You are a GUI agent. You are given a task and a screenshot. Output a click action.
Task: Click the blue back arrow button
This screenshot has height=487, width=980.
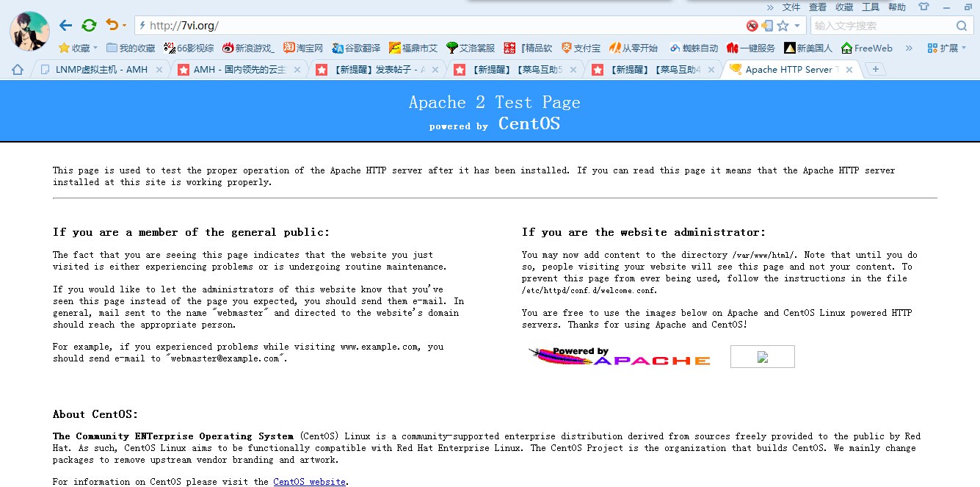coord(65,26)
